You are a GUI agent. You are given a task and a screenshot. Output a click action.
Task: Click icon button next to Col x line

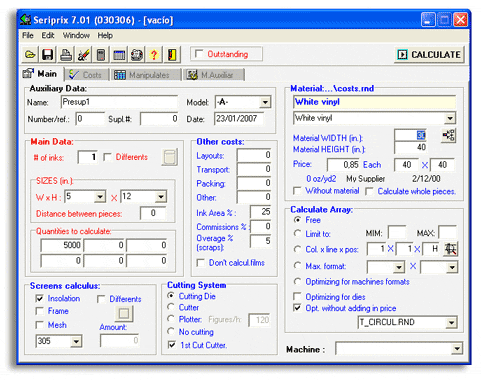(x=451, y=249)
